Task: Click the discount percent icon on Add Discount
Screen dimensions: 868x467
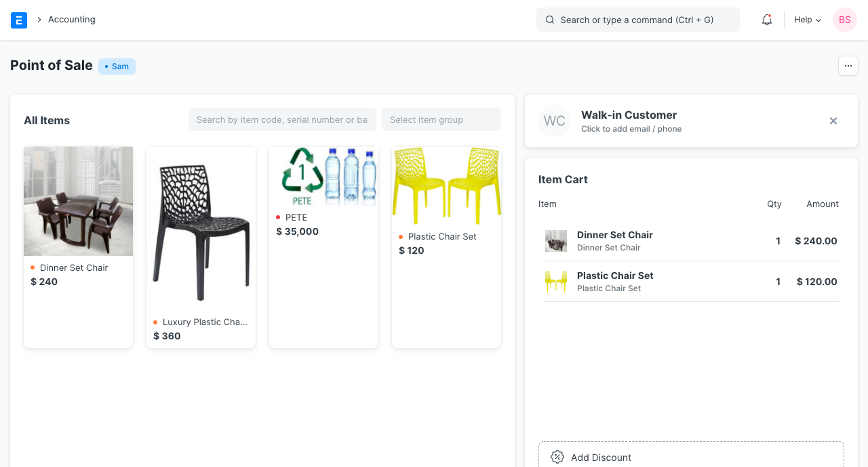Action: coord(557,457)
